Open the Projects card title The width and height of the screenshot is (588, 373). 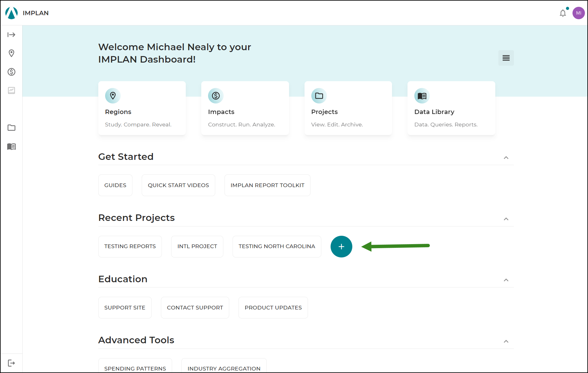click(x=324, y=112)
